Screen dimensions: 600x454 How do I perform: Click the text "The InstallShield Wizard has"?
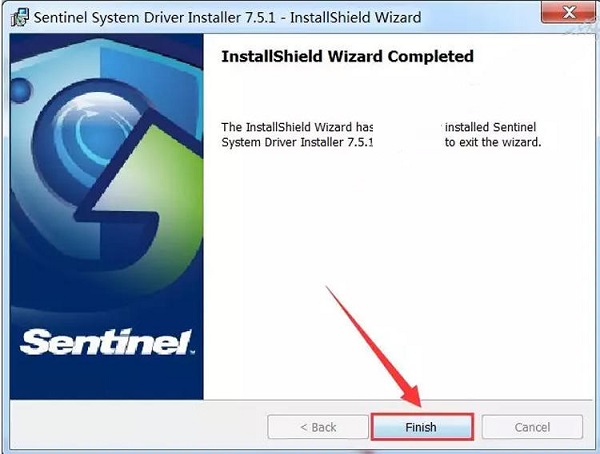click(x=297, y=127)
